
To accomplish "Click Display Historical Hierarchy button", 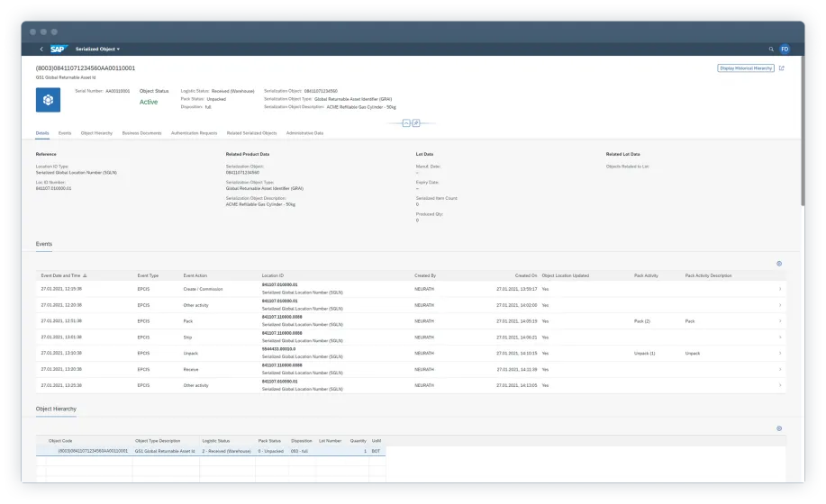I will (744, 68).
